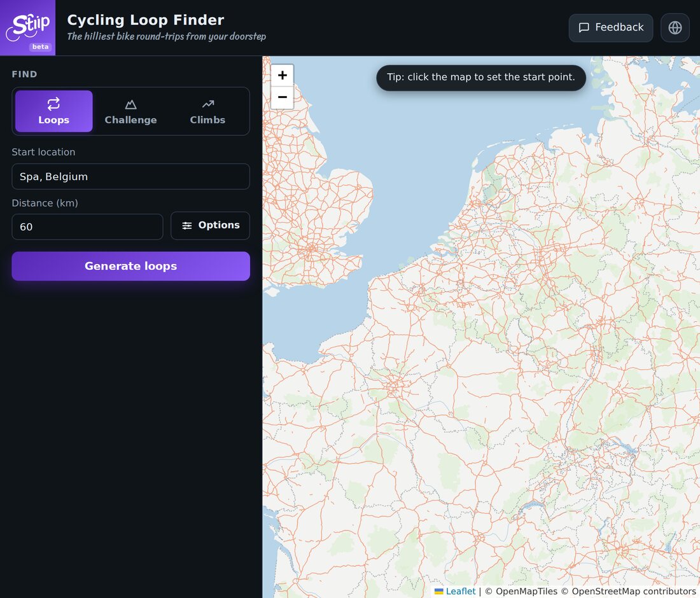
Task: Click the 'Cycling Loop Finder' title
Action: point(146,20)
